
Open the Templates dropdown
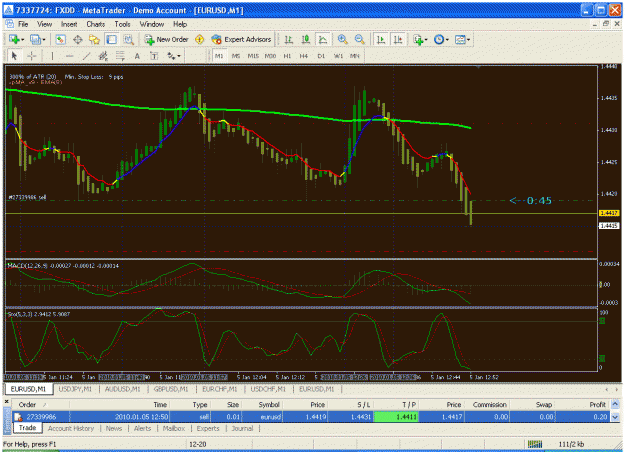coord(462,39)
